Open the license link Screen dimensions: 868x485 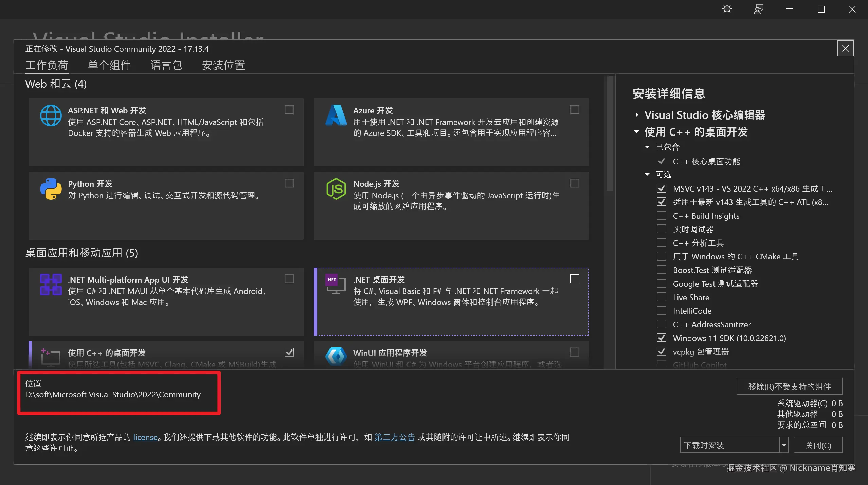145,437
